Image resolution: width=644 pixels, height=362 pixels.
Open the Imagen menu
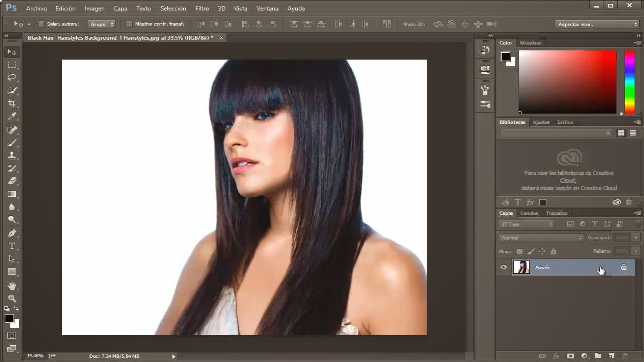tap(95, 8)
